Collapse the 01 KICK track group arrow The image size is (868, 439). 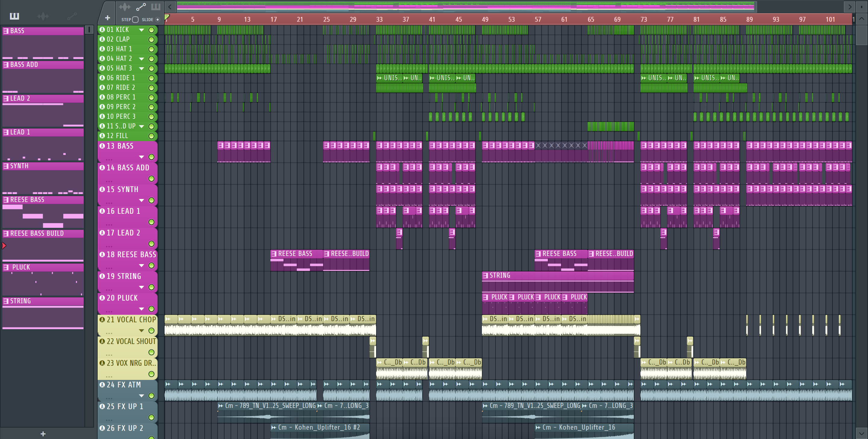[x=142, y=30]
